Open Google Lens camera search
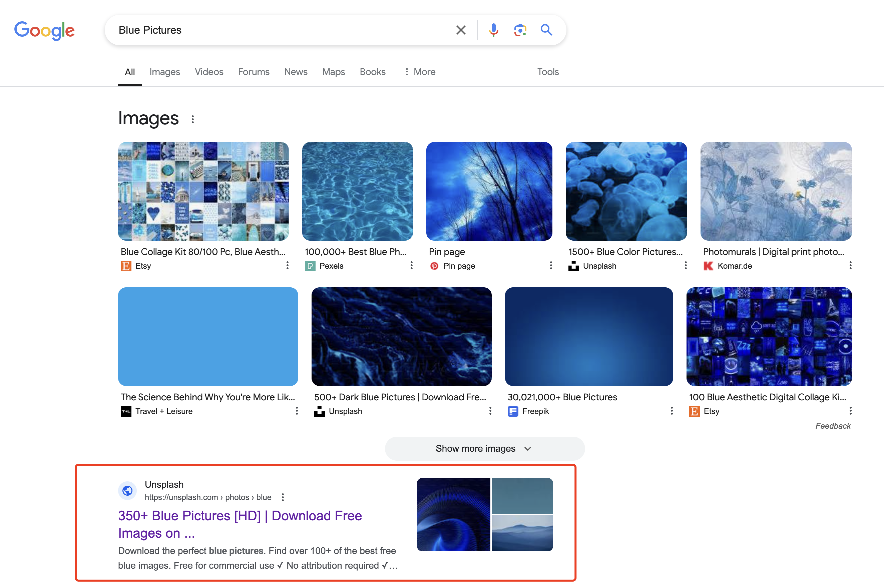Image resolution: width=884 pixels, height=588 pixels. 520,30
